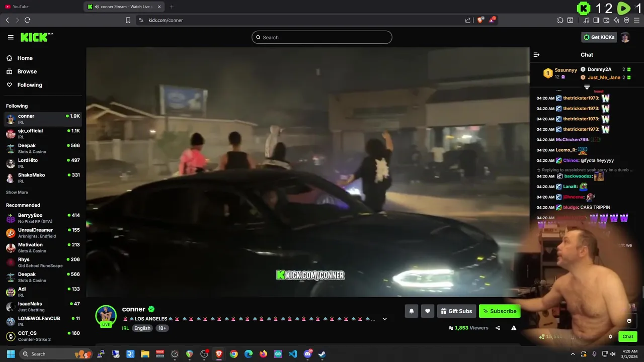Expand Following list with Show More
The image size is (644, 362).
[x=17, y=192]
